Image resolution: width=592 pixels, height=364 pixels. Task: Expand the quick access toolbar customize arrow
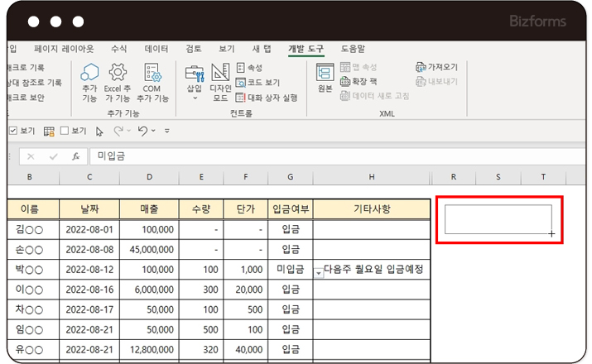[x=167, y=131]
